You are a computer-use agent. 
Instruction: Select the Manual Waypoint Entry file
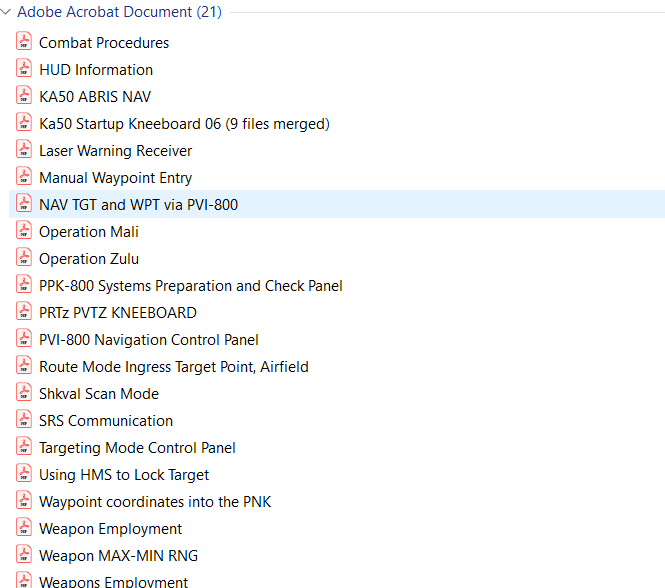pos(115,178)
